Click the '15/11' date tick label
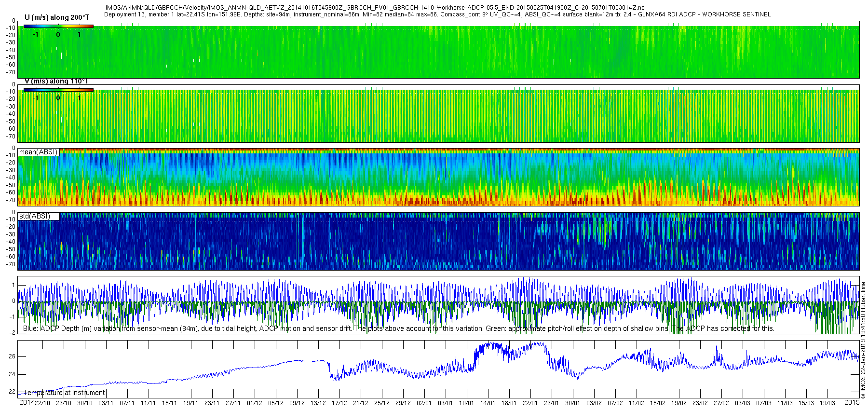The image size is (868, 410). click(170, 403)
